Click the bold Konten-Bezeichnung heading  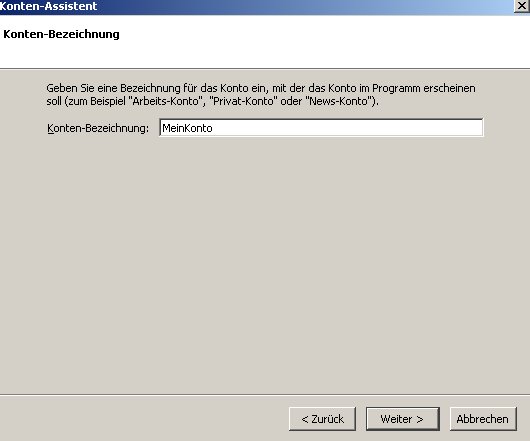(61, 34)
